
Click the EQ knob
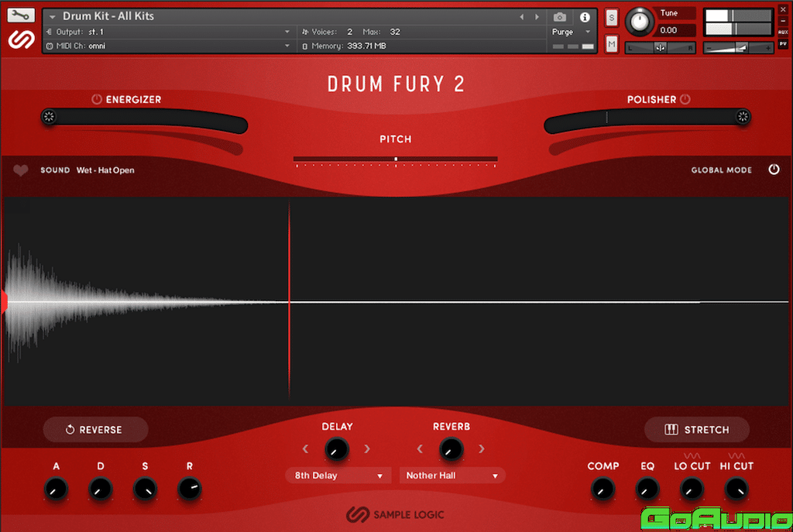click(647, 489)
